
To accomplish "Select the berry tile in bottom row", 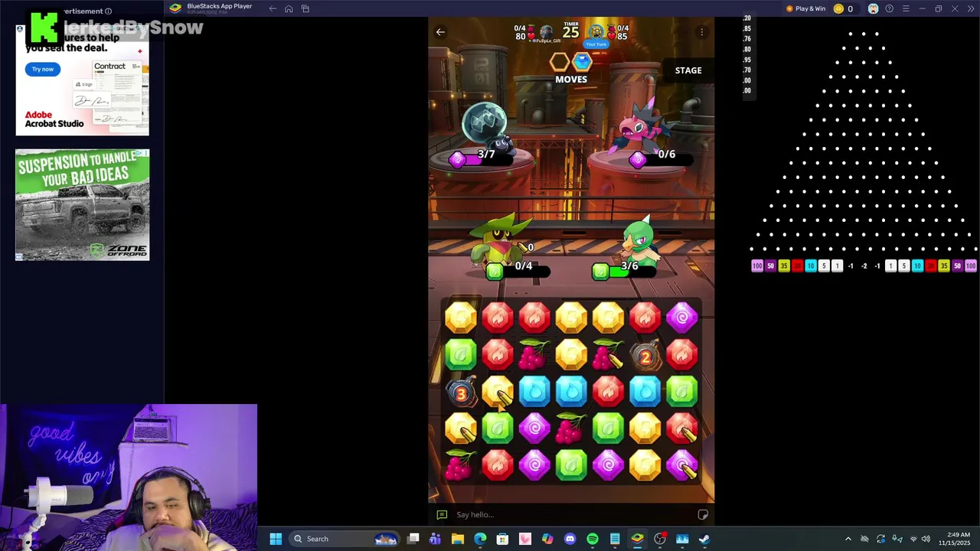I will (x=461, y=465).
